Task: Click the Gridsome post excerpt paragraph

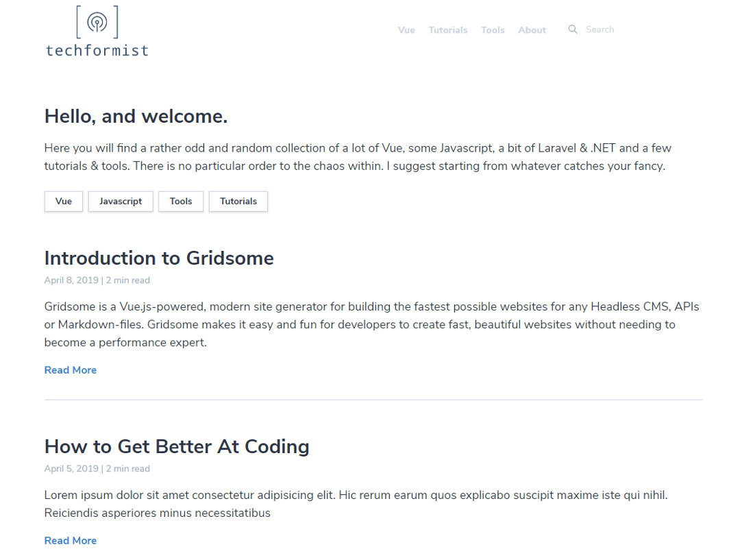Action: click(371, 324)
